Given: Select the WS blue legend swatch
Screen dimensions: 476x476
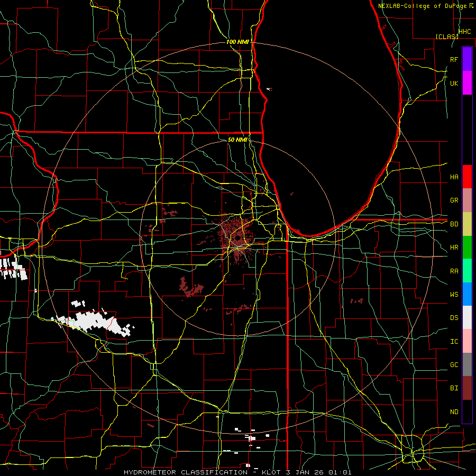Looking at the screenshot, I should pos(467,294).
